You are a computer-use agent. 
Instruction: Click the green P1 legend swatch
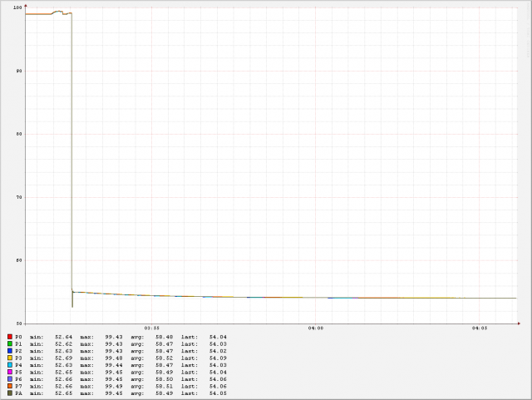[9, 343]
